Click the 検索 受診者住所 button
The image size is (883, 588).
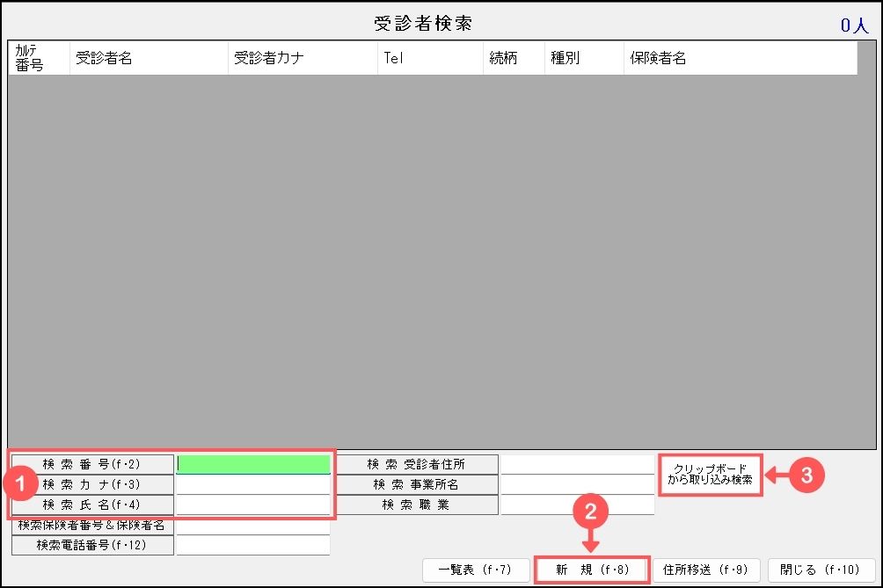coord(416,464)
